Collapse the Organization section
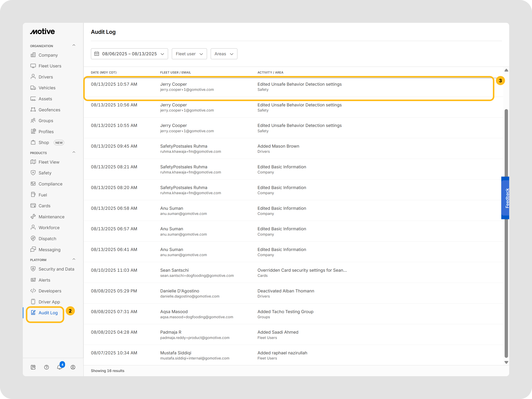 pyautogui.click(x=74, y=45)
